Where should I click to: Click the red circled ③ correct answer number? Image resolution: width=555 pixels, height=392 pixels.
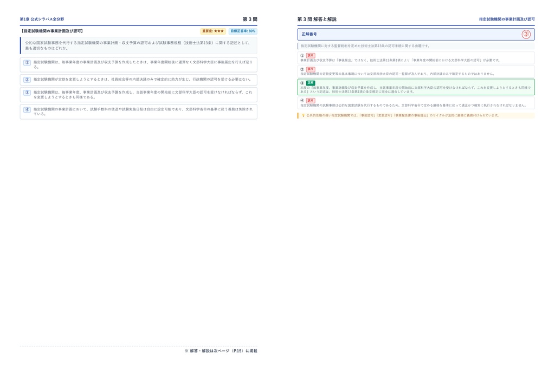[526, 34]
